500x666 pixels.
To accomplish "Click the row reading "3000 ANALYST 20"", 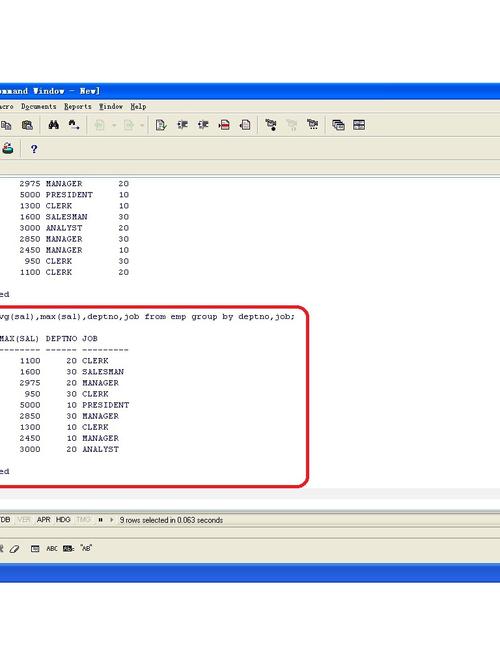I will (74, 228).
